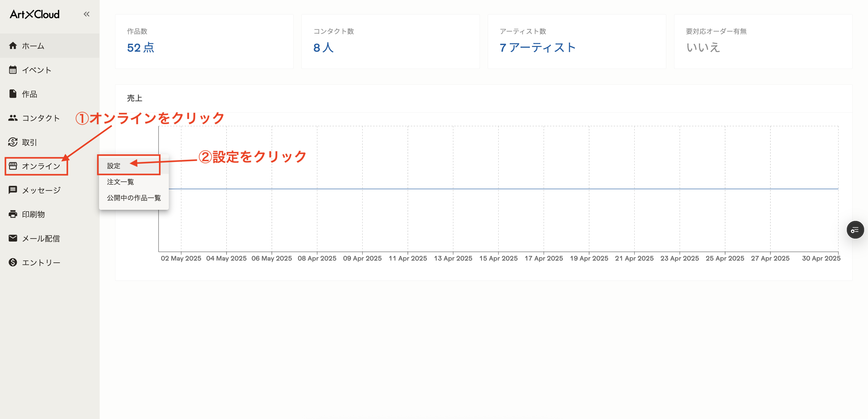Click the 売上 chart heading
Viewport: 868px width, 419px height.
coord(134,98)
